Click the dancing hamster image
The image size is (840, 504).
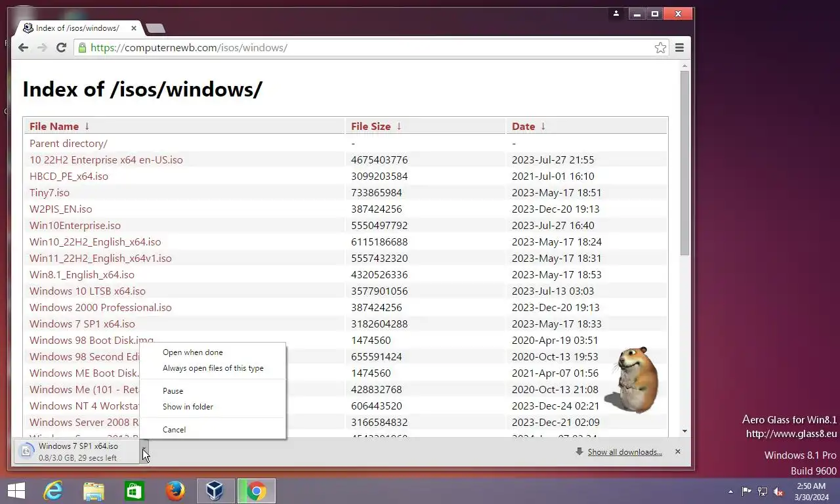[x=633, y=380]
